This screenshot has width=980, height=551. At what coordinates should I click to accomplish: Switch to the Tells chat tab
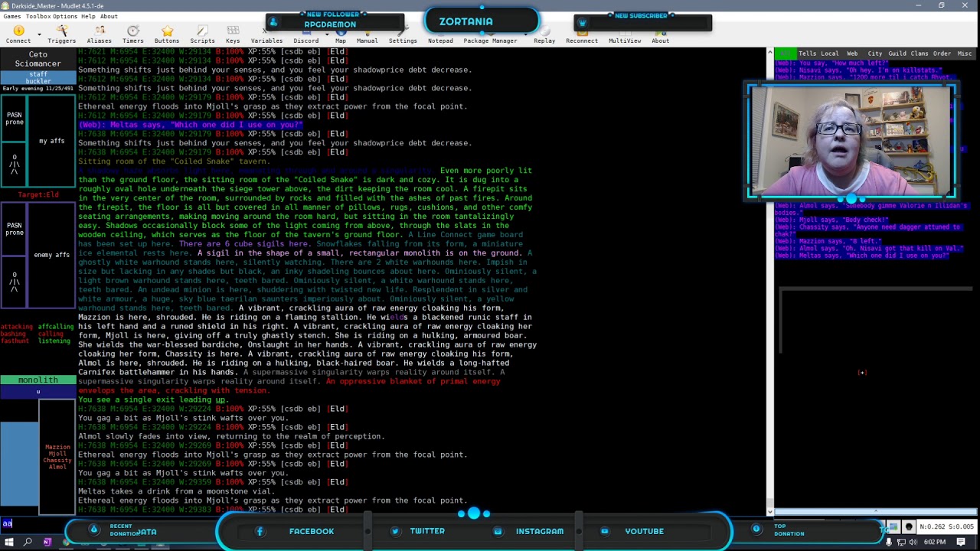pos(808,54)
